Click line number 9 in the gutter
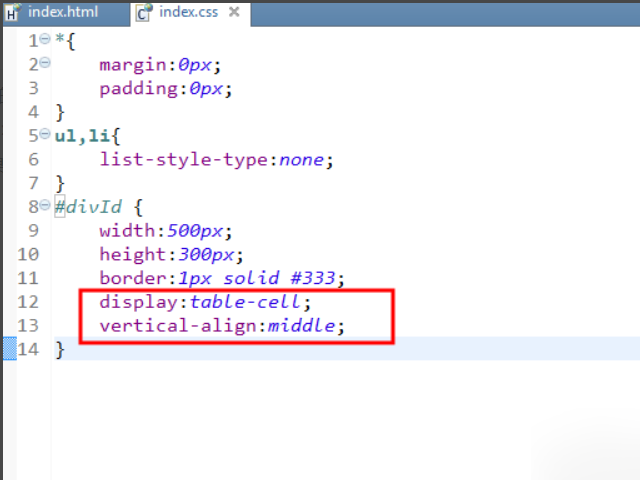The width and height of the screenshot is (640, 480). pyautogui.click(x=33, y=231)
